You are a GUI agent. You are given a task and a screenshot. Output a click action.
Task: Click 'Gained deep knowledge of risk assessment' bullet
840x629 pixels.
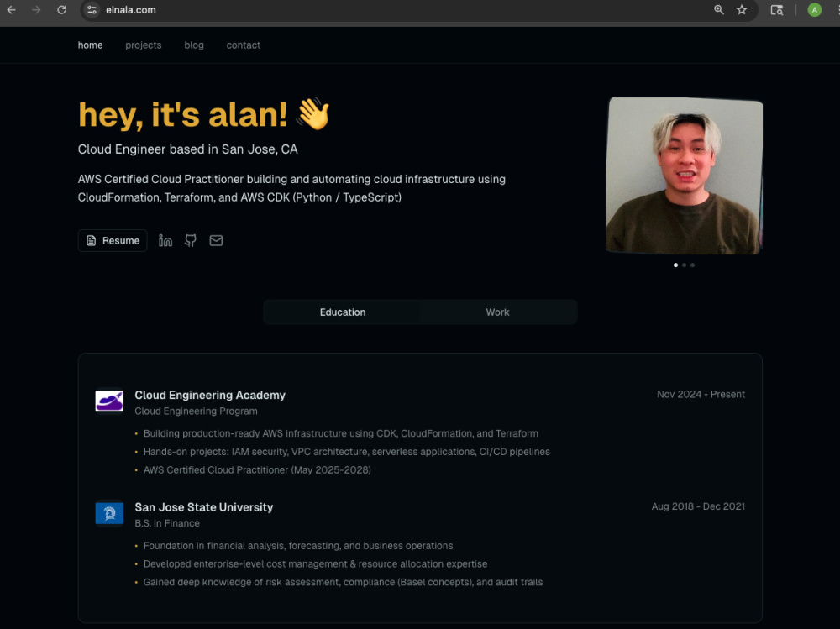click(343, 582)
